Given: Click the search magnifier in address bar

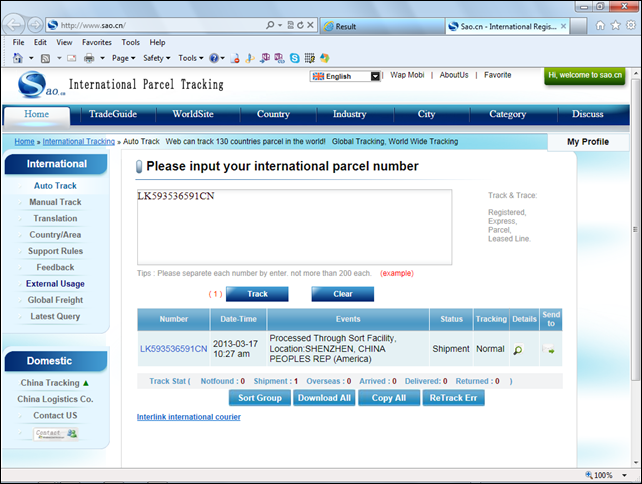Looking at the screenshot, I should pyautogui.click(x=270, y=25).
